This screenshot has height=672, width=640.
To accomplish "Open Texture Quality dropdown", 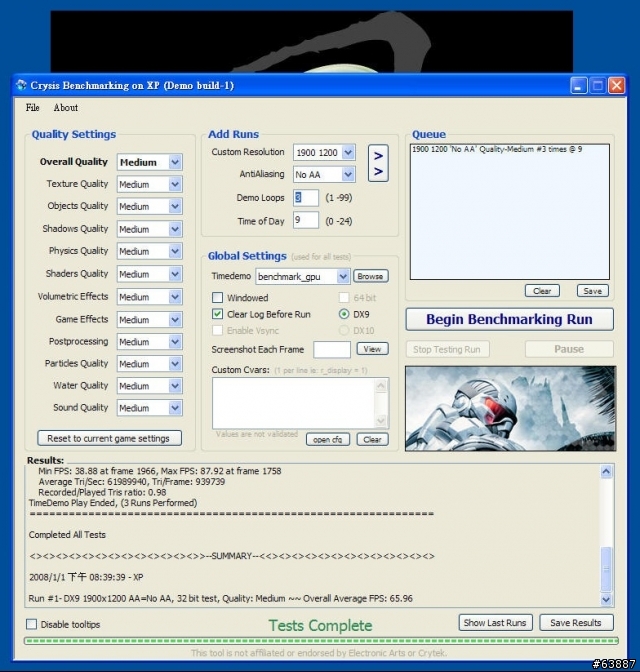I will (150, 184).
